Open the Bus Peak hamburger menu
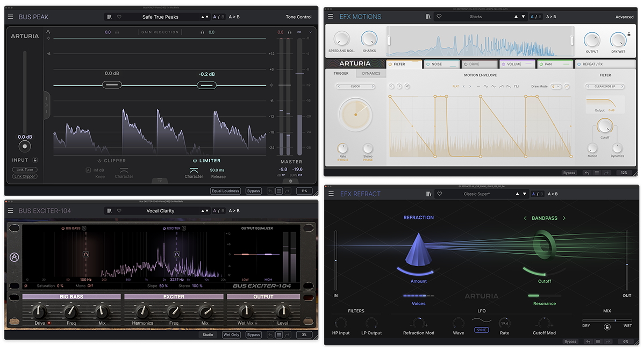Viewport: 644px width, 350px height. point(10,17)
